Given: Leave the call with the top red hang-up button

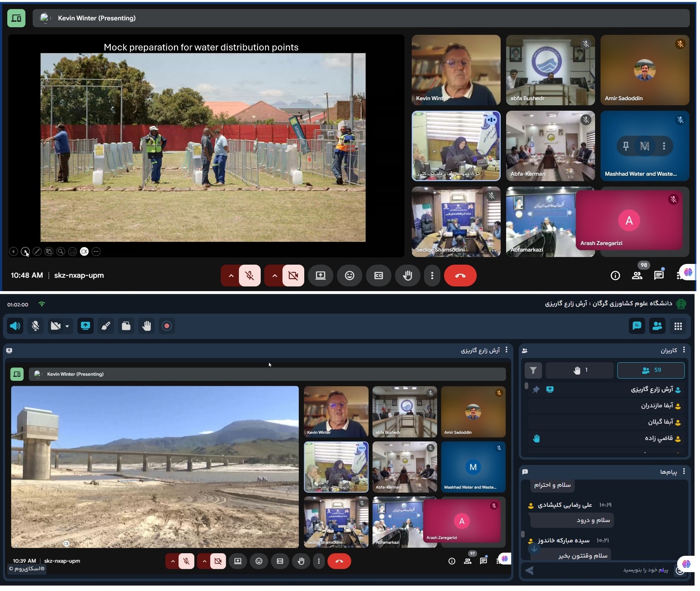Looking at the screenshot, I should tap(460, 276).
